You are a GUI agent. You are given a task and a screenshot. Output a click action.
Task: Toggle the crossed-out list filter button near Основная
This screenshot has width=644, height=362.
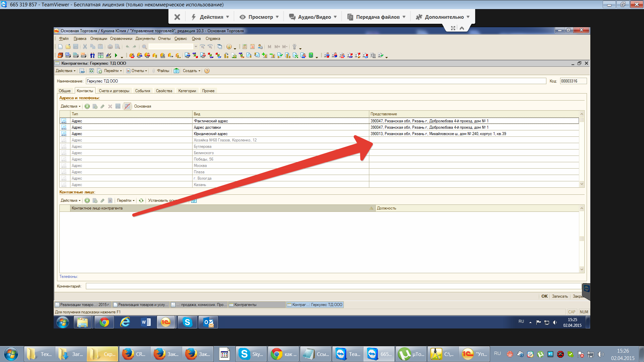tap(127, 106)
